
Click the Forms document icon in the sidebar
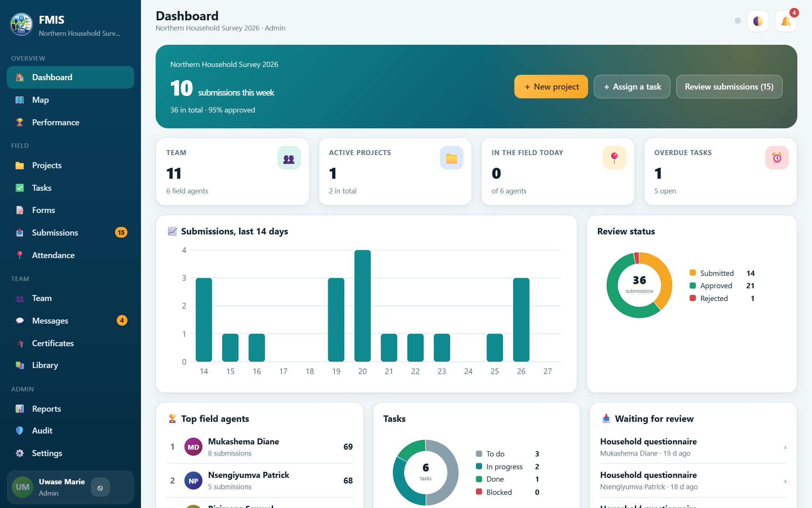tap(20, 210)
